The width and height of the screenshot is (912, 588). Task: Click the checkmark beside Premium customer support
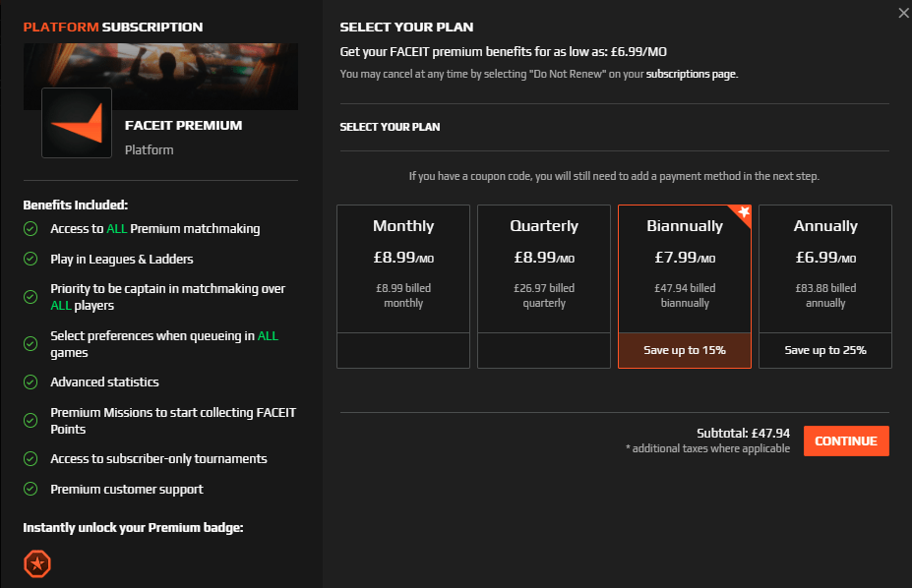(x=30, y=489)
